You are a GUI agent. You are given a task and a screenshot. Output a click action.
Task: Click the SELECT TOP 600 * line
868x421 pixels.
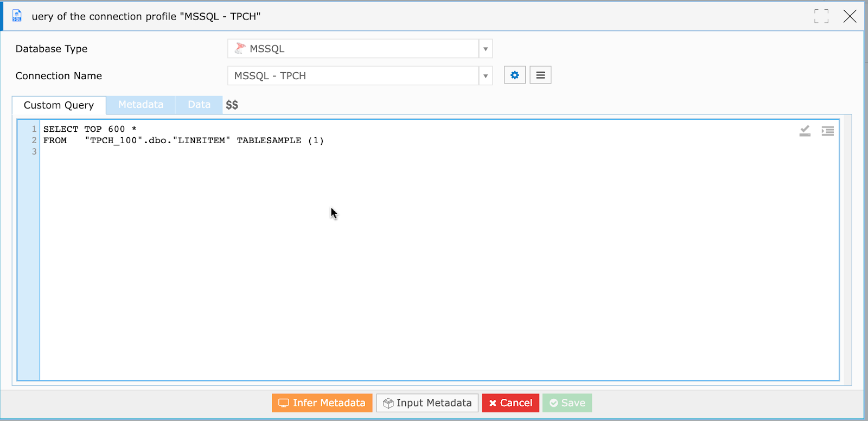click(90, 129)
